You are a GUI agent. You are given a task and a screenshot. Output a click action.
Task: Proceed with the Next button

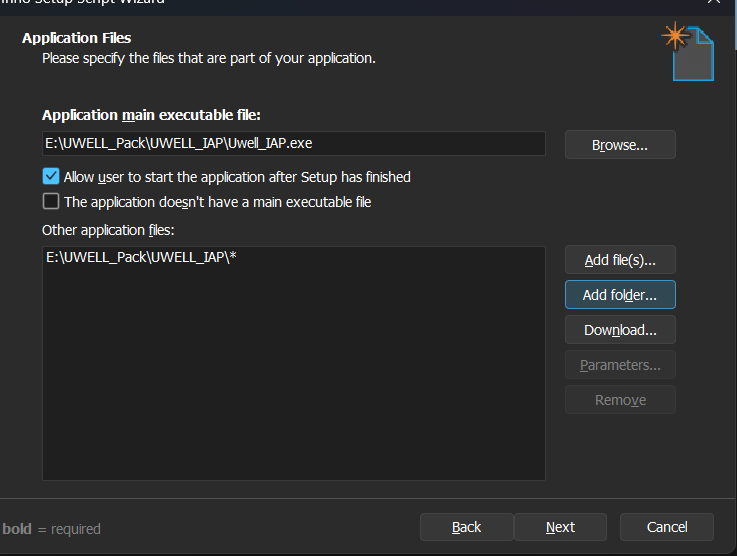coord(560,527)
